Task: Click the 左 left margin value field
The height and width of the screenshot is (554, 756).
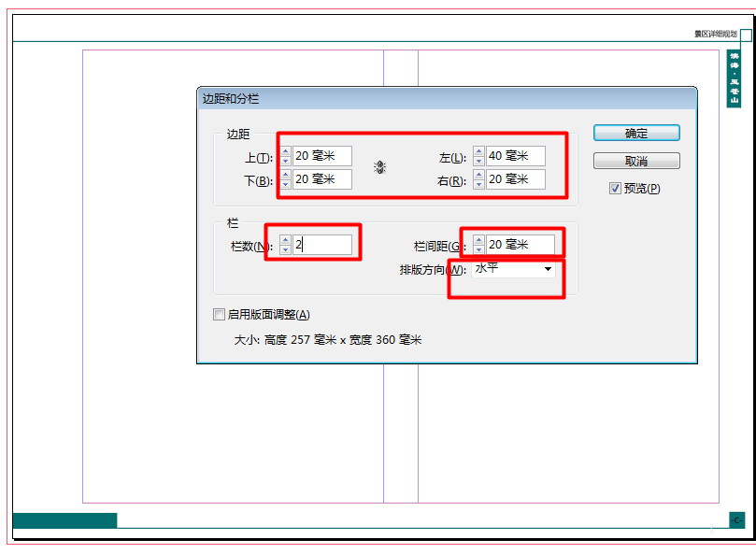Action: (515, 156)
